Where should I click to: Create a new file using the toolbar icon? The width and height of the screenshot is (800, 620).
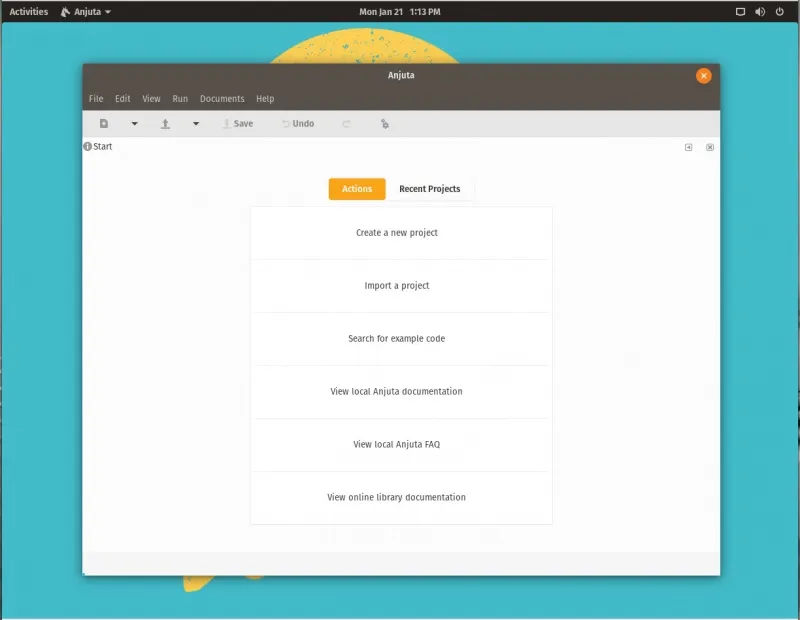pyautogui.click(x=104, y=123)
